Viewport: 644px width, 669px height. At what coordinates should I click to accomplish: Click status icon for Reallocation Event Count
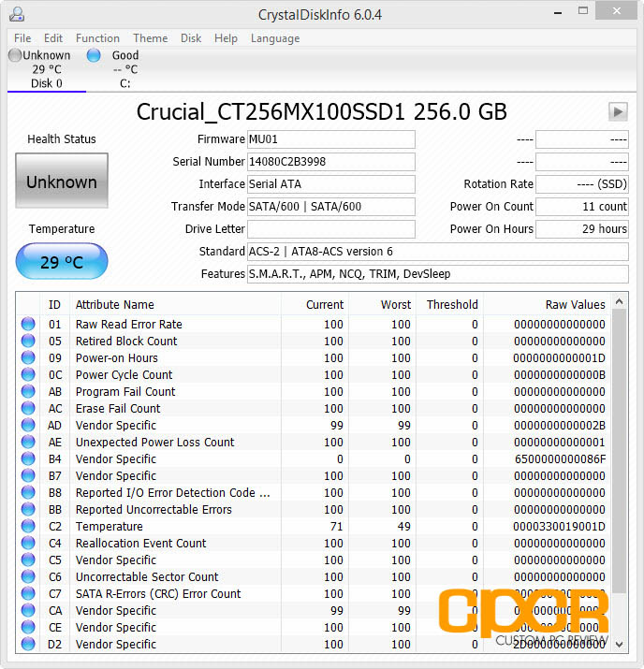click(x=28, y=543)
